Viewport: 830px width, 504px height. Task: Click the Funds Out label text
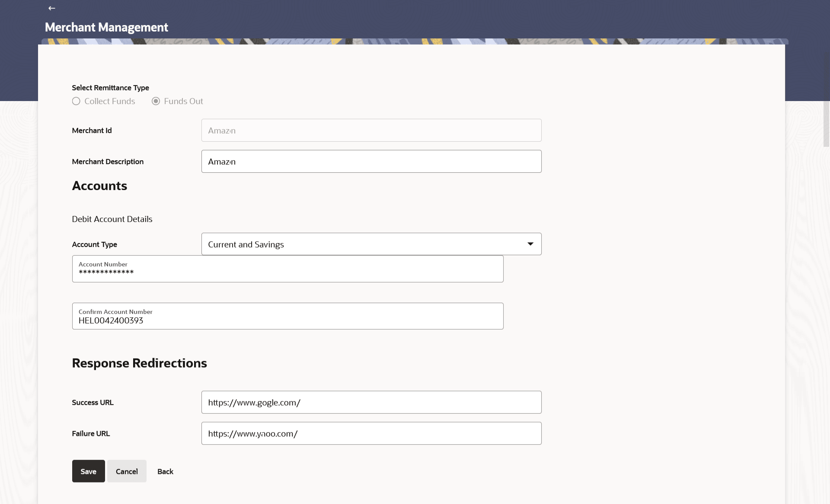(x=183, y=101)
